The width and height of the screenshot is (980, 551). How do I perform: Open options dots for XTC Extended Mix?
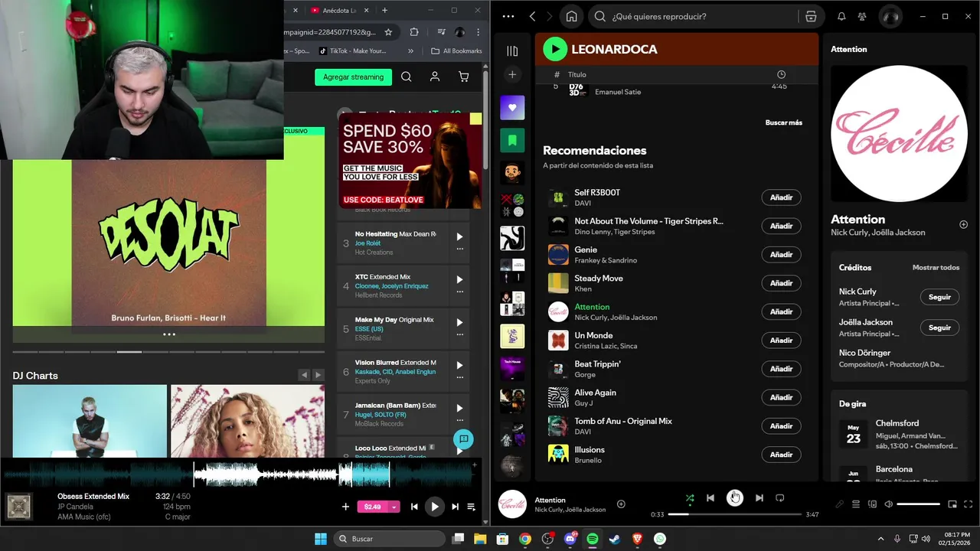point(459,292)
